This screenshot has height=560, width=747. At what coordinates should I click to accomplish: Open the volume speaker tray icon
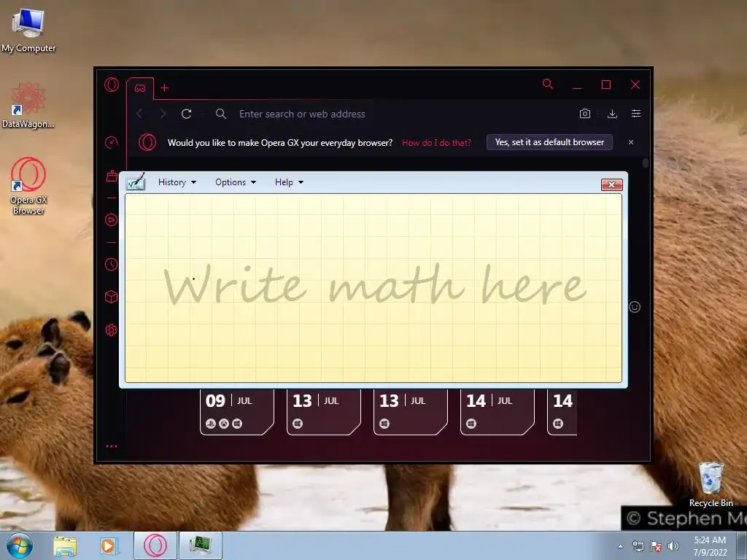[x=673, y=546]
